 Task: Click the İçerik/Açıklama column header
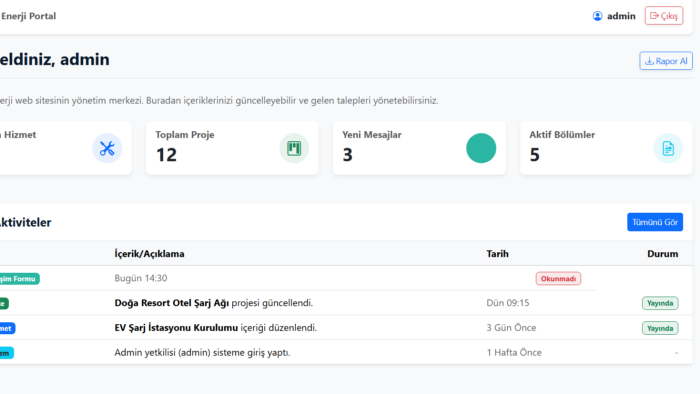click(x=149, y=253)
